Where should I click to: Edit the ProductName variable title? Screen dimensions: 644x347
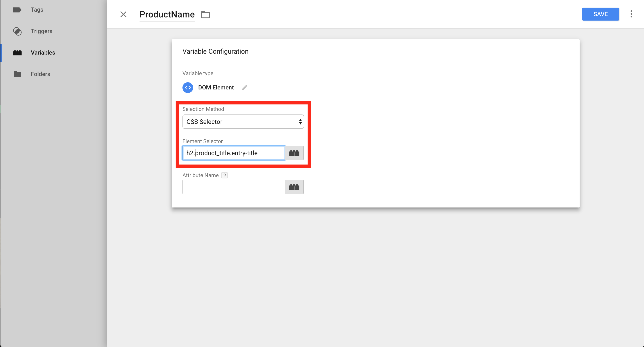(x=167, y=15)
